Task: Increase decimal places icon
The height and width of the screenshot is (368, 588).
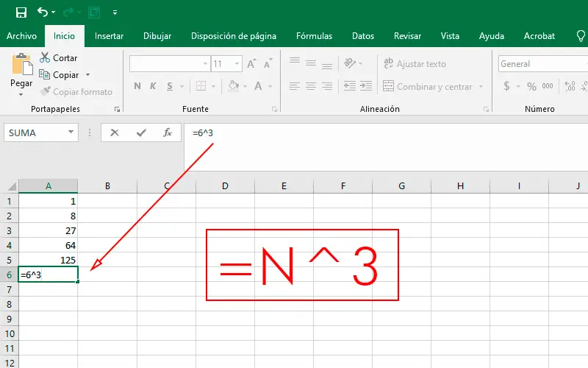Action: (x=570, y=86)
